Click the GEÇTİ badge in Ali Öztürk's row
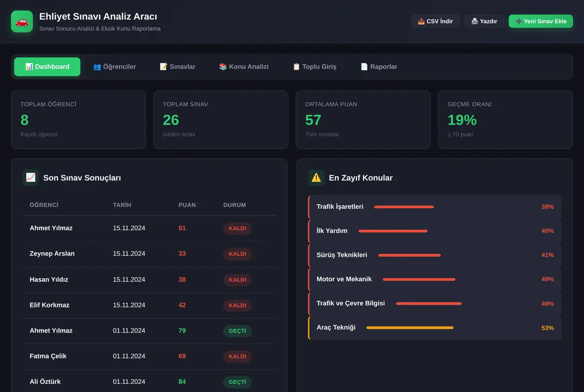584x392 pixels. point(237,382)
